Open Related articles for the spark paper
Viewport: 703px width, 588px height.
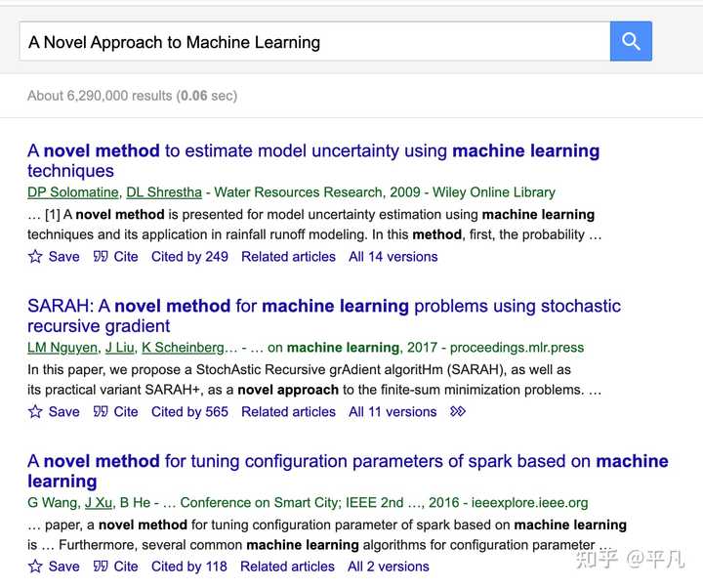(x=287, y=567)
